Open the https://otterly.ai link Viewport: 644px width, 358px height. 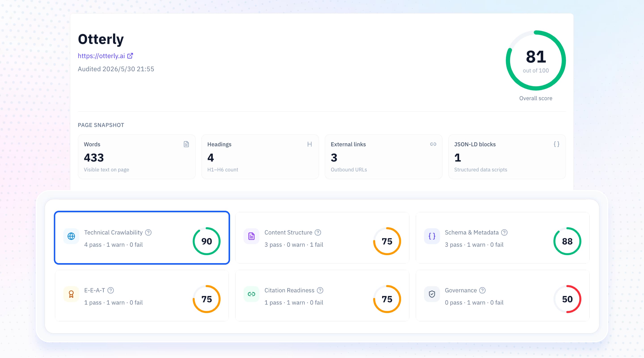pyautogui.click(x=101, y=56)
